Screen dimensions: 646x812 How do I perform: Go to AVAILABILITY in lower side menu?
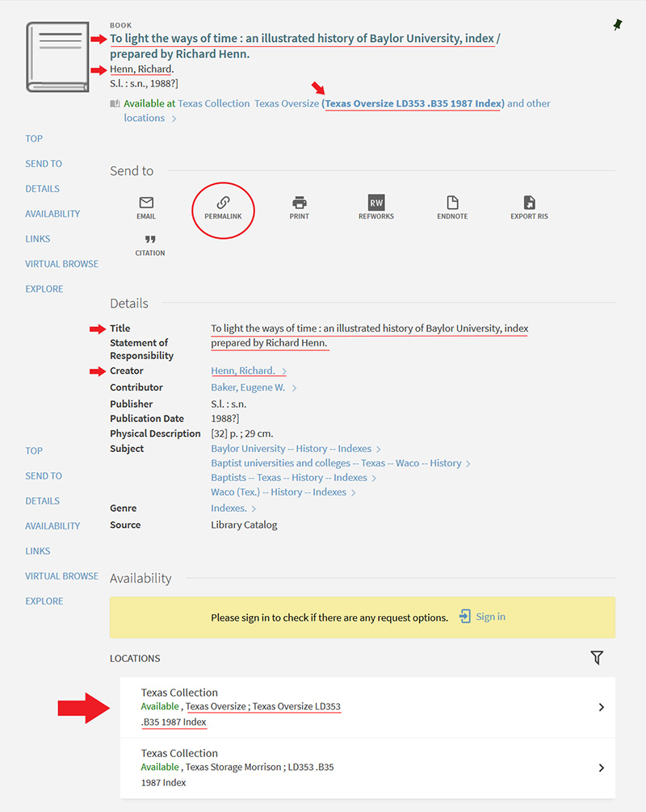pos(52,526)
